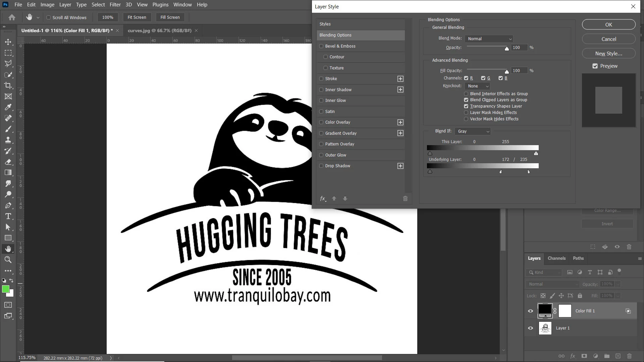Open the Filter menu
Image resolution: width=644 pixels, height=362 pixels.
point(115,5)
